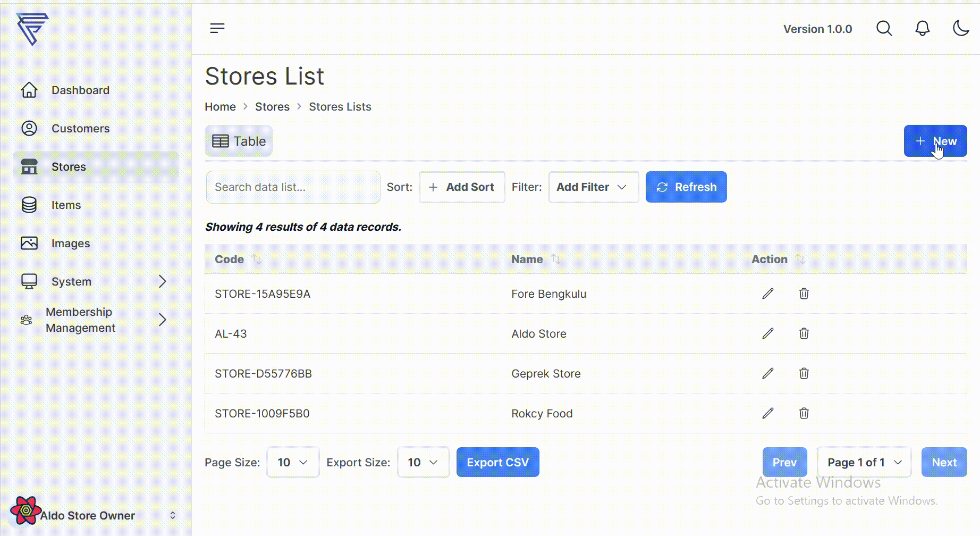Open Dashboard from sidebar
The image size is (980, 536).
[96, 90]
